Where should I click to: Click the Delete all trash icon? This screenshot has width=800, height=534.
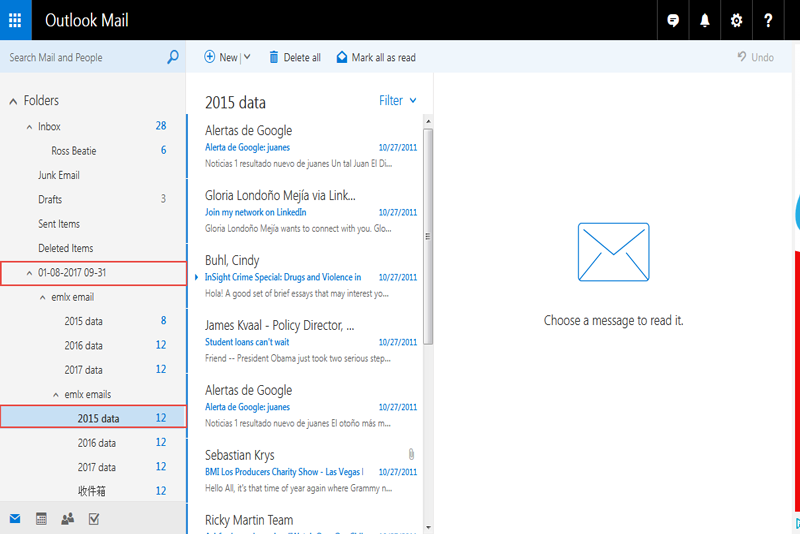pos(273,57)
